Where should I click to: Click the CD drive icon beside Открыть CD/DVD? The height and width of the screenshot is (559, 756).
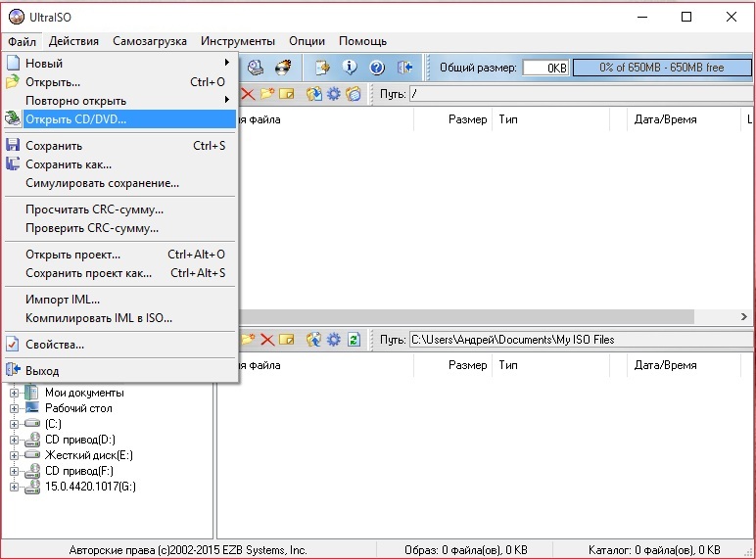click(13, 118)
